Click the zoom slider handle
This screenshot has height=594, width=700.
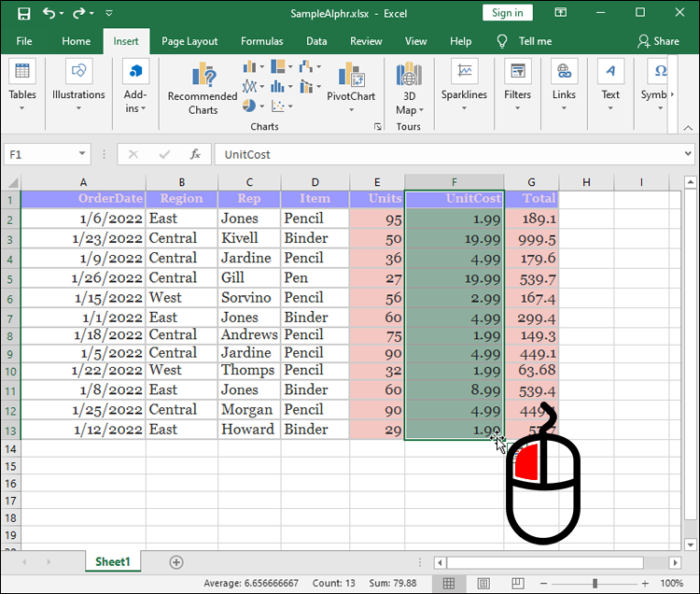(x=595, y=584)
